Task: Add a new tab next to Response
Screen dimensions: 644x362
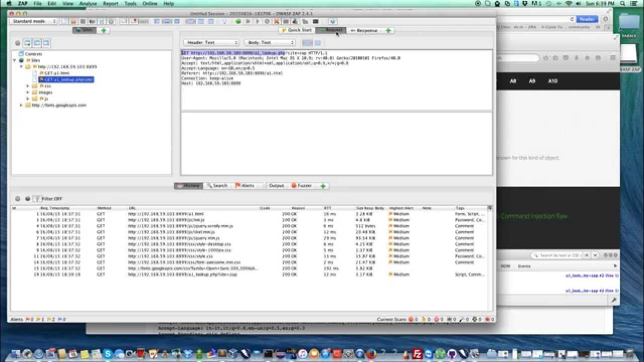Action: click(388, 30)
